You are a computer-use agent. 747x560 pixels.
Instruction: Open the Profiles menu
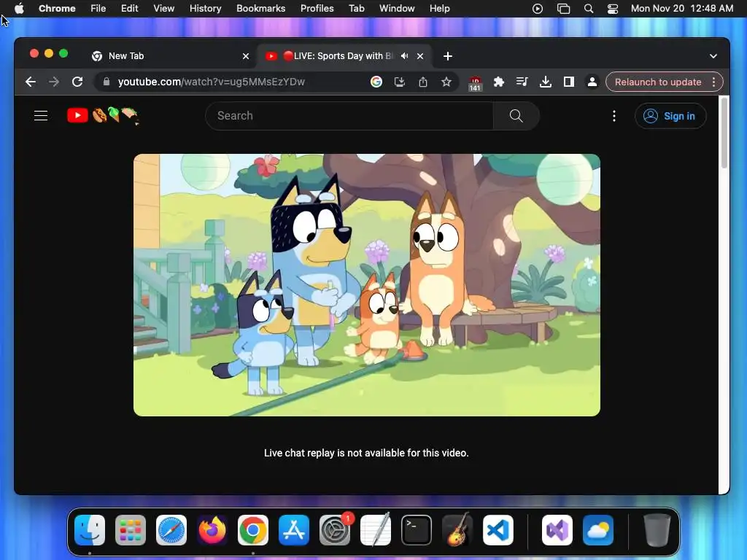[x=317, y=8]
